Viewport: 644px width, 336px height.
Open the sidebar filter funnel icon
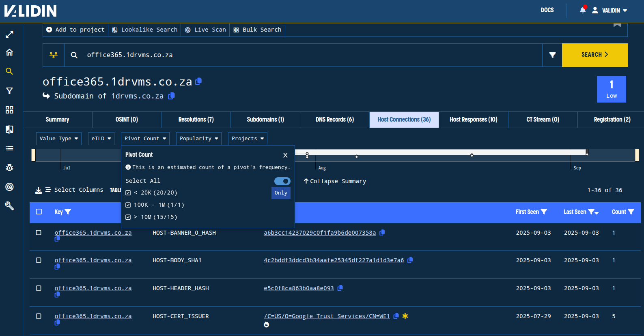9,91
